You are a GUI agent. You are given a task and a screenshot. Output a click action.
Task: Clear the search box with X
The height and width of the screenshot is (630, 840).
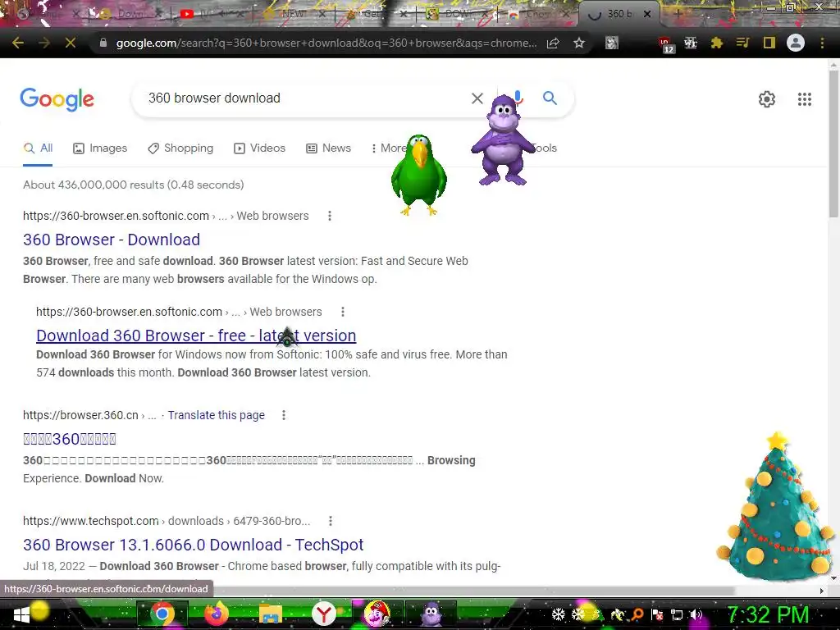click(477, 98)
